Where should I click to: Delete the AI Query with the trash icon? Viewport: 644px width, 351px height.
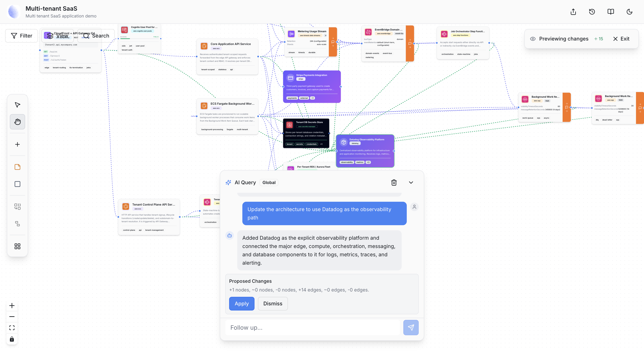[394, 183]
